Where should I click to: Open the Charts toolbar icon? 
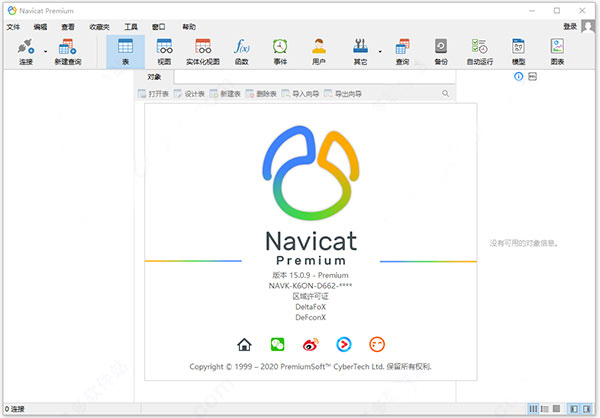point(558,52)
